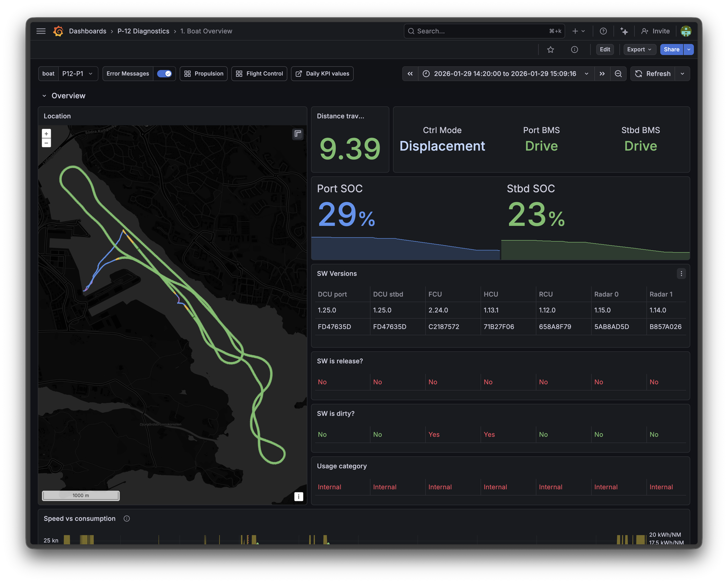
Task: Shift time range backward with double arrow
Action: (x=410, y=73)
